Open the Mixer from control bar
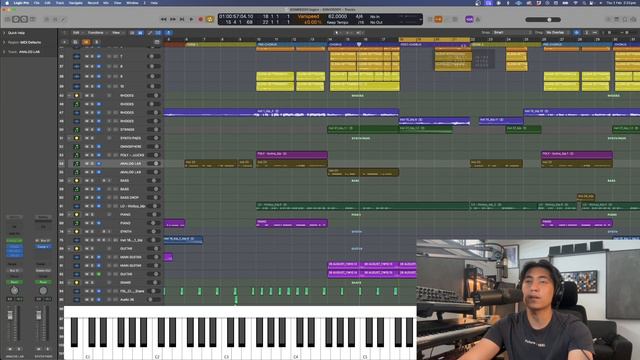 click(x=55, y=19)
